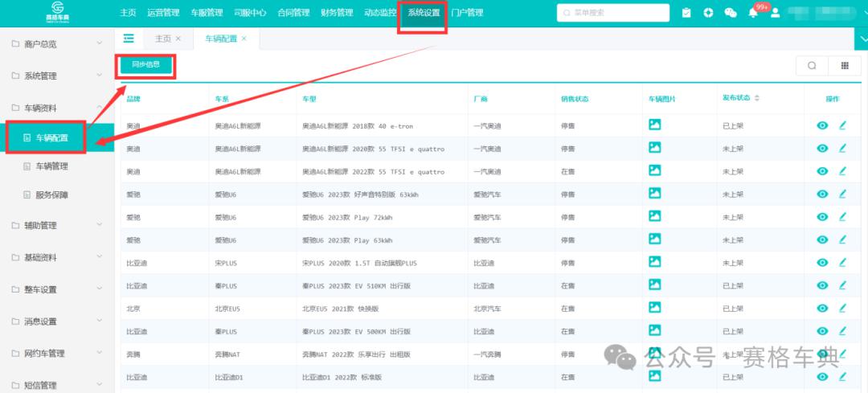Toggle the hamburger sidebar collapse icon
Screen dimensions: 868x393
129,39
